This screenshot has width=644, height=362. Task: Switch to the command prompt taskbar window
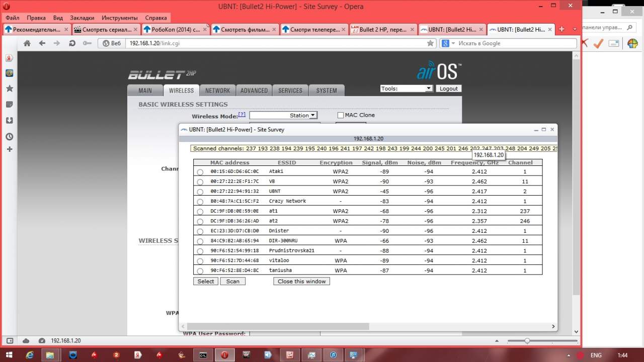pyautogui.click(x=203, y=355)
